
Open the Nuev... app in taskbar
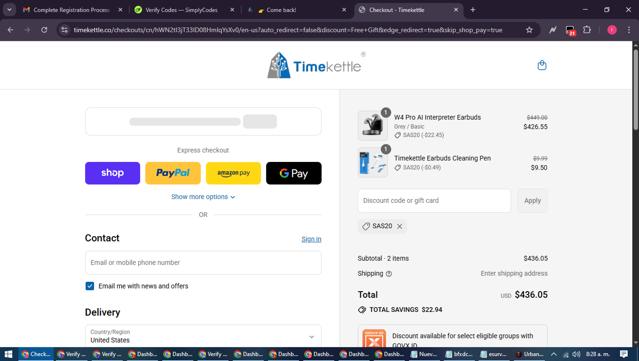pos(424,354)
